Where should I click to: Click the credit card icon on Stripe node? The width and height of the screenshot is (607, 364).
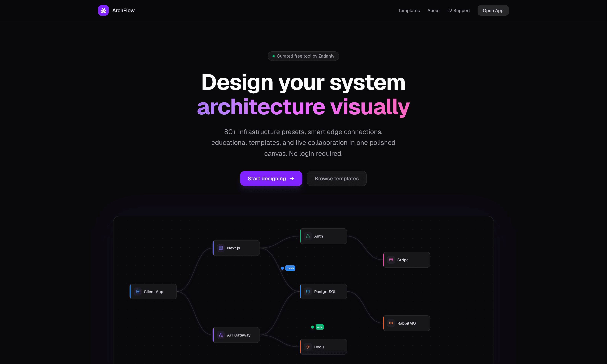[x=391, y=260]
